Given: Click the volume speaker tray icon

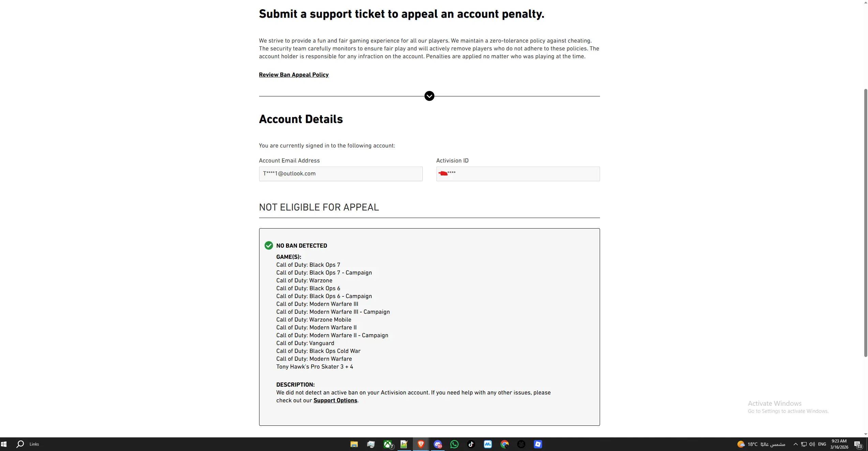Looking at the screenshot, I should click(812, 444).
